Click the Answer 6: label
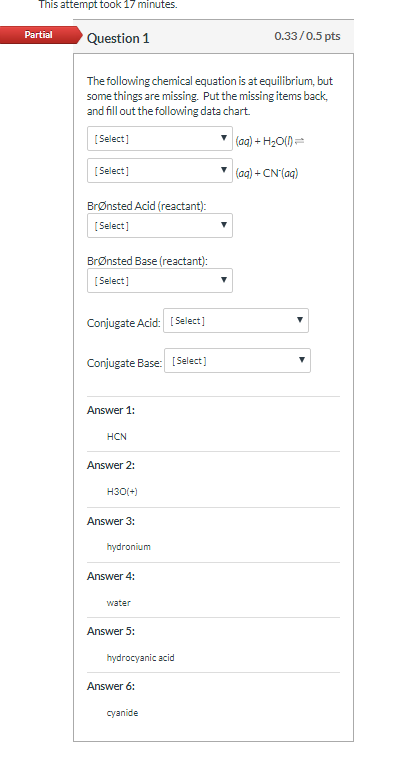 111,686
